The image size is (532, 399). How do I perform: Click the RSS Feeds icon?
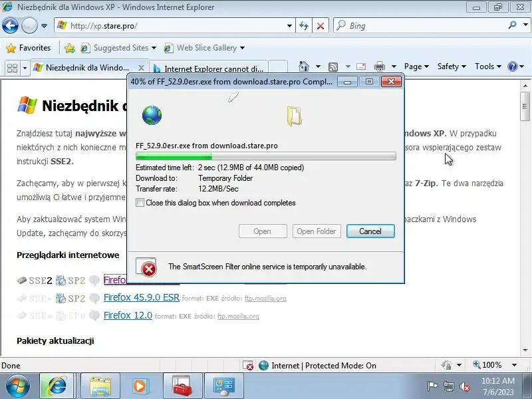[333, 67]
